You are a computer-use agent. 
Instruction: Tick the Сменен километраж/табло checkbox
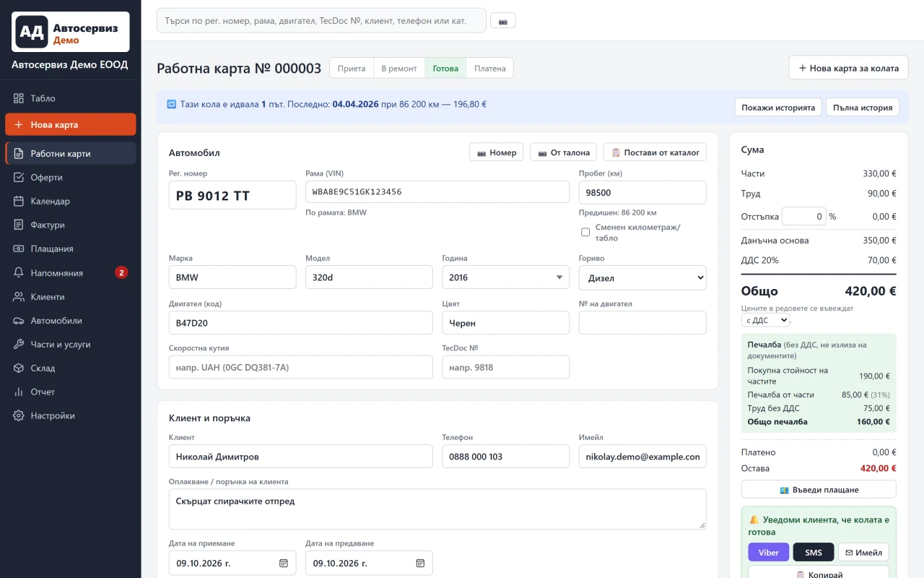pos(585,232)
